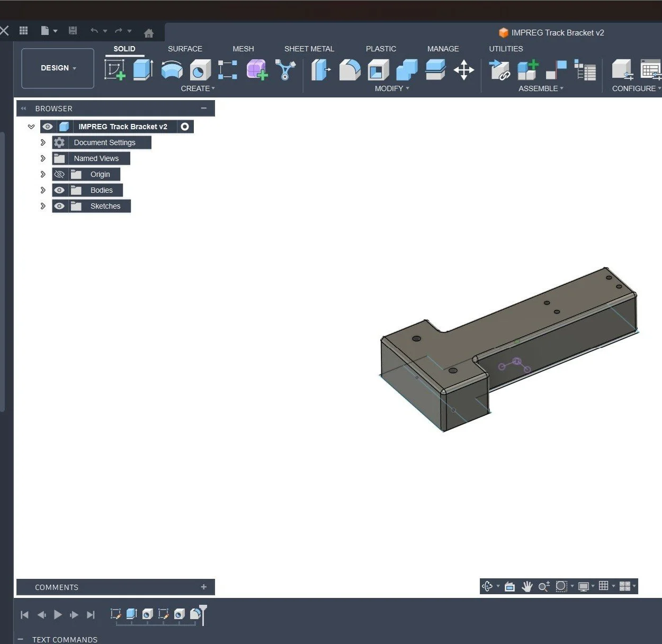Open the CREATE dropdown

(198, 88)
